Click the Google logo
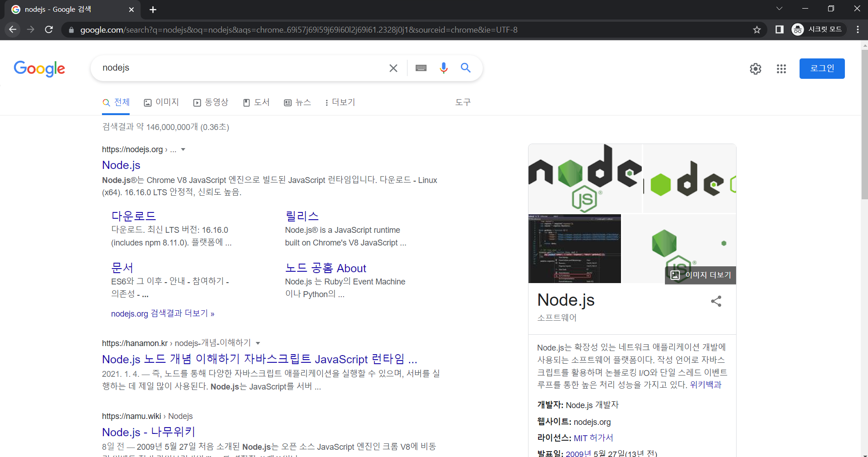The width and height of the screenshot is (868, 457). click(39, 69)
